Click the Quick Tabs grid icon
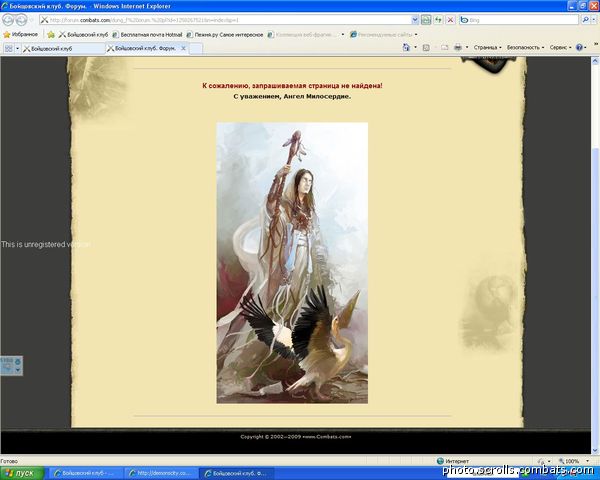The width and height of the screenshot is (600, 480). [x=8, y=48]
